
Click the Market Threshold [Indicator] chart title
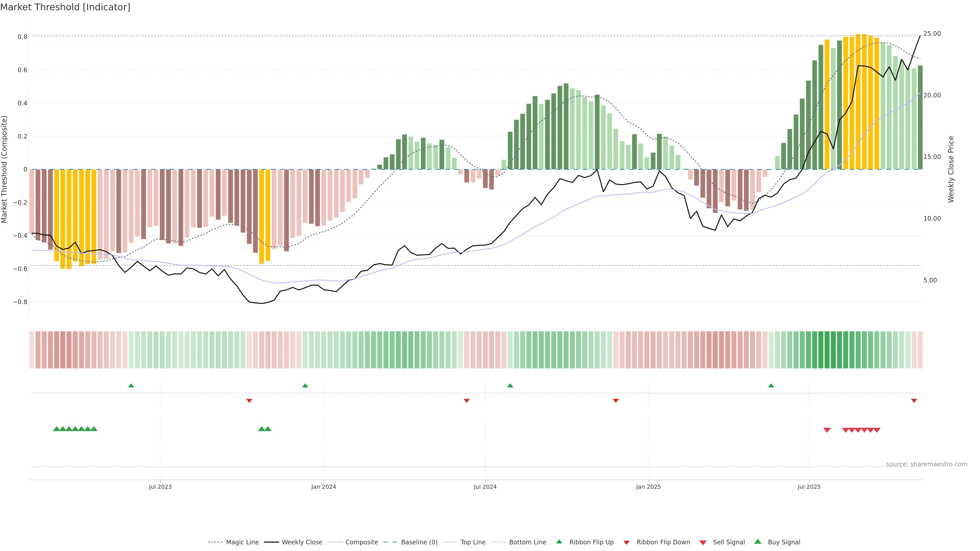65,7
